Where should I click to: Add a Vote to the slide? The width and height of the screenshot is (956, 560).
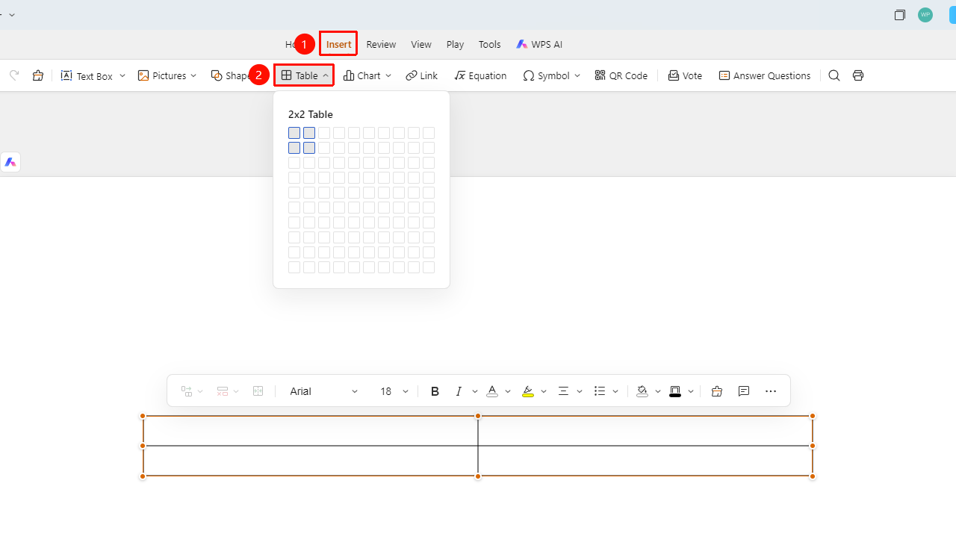click(685, 75)
